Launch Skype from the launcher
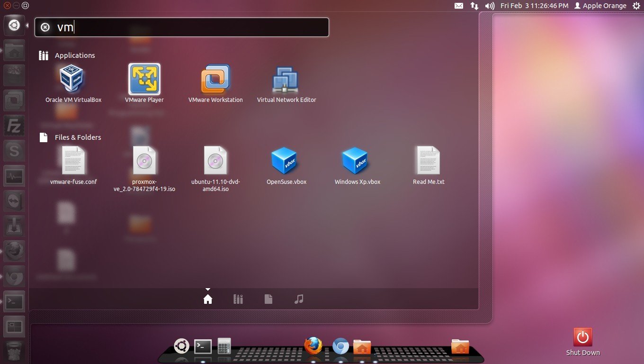 click(x=14, y=150)
